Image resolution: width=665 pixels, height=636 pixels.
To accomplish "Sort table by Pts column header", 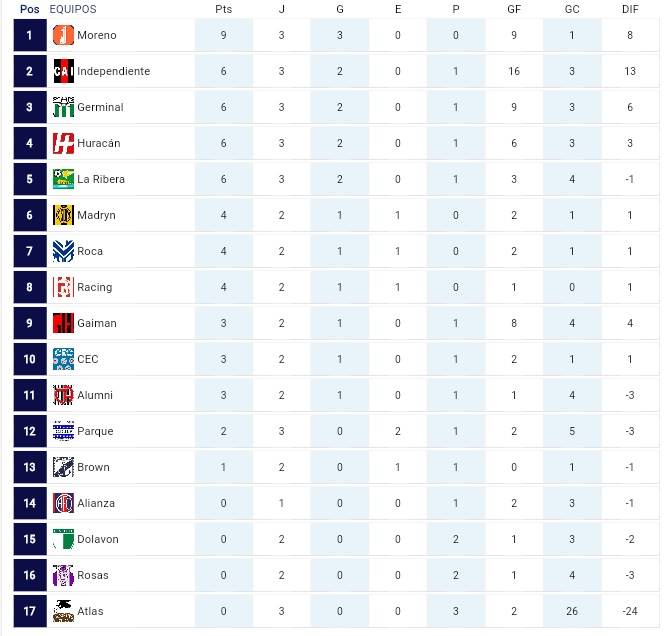I will point(224,9).
